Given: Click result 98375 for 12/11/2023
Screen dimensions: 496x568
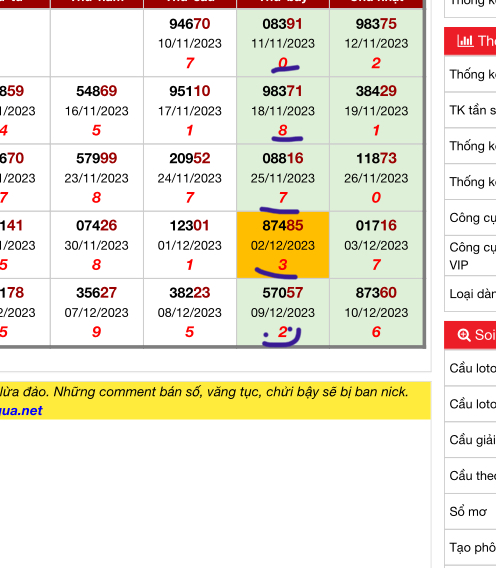Looking at the screenshot, I should (x=376, y=24).
